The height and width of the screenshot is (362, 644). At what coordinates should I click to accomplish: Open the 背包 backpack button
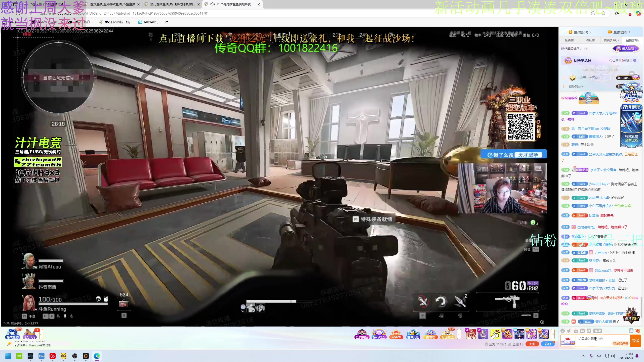coord(548,344)
